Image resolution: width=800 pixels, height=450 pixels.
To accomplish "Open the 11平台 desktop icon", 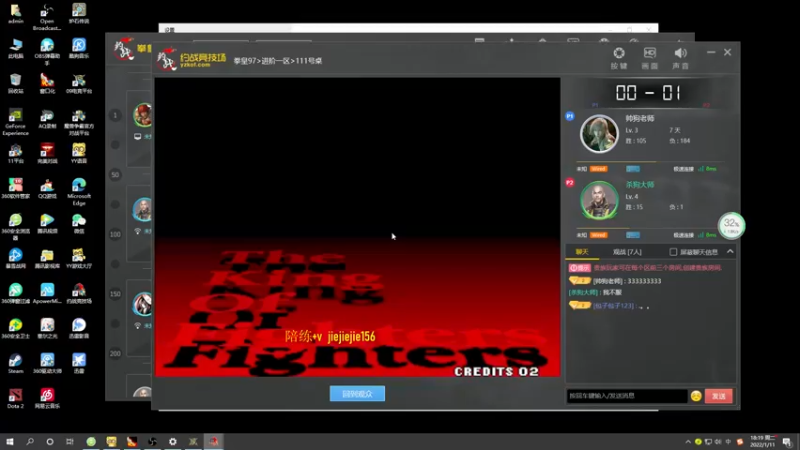I will (15, 154).
